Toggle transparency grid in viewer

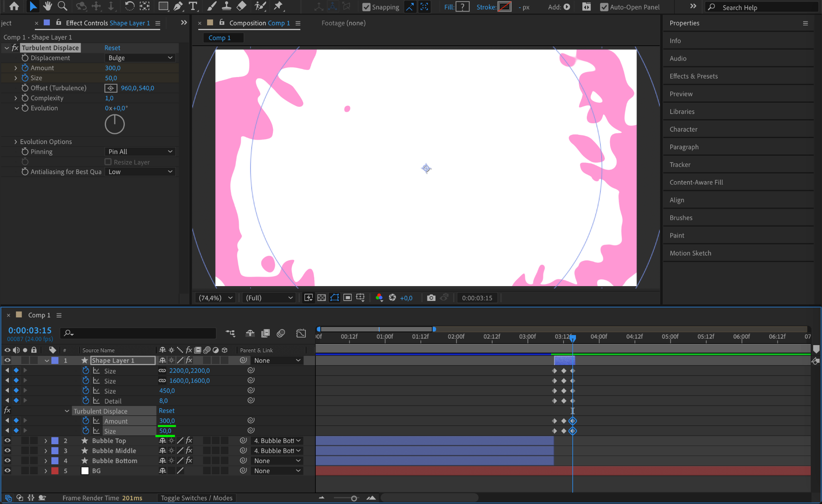click(321, 298)
